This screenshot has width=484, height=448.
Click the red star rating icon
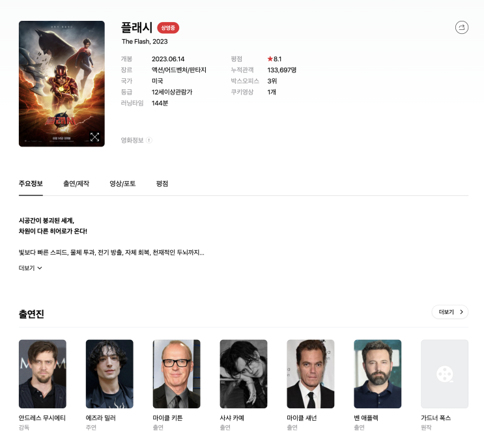(270, 59)
